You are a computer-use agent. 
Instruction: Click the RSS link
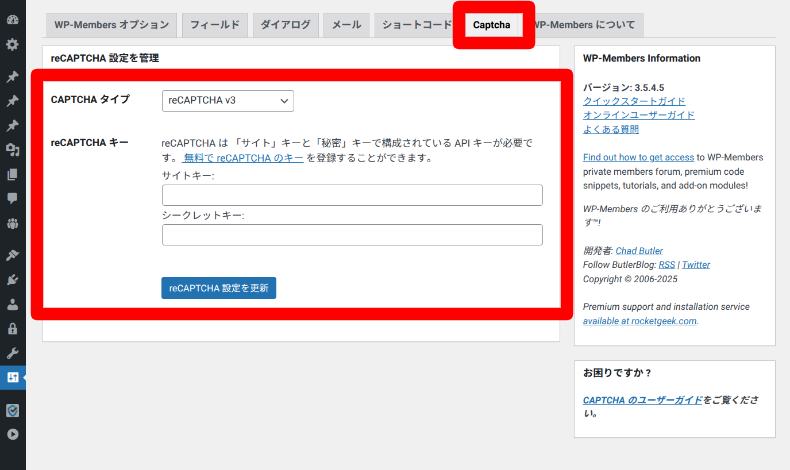[x=667, y=265]
